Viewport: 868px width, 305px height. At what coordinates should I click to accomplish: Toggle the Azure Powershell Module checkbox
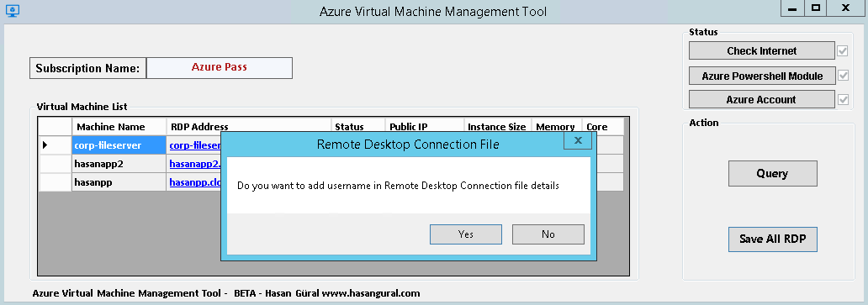tap(843, 76)
